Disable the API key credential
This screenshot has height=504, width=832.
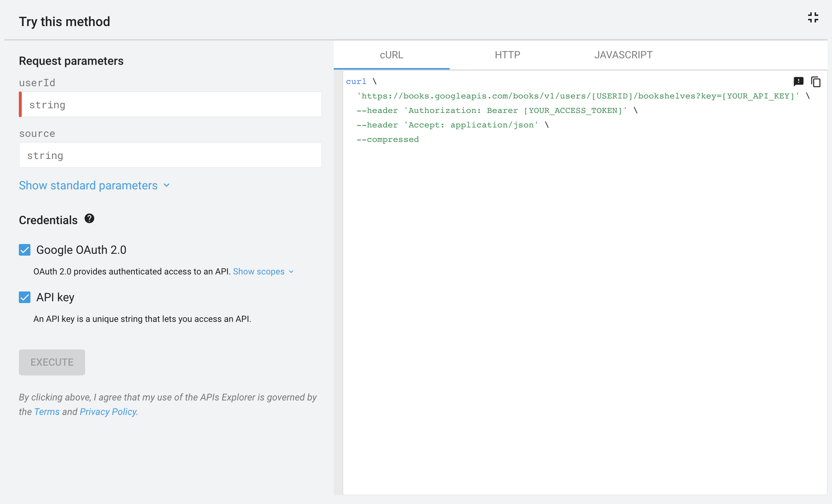(24, 297)
